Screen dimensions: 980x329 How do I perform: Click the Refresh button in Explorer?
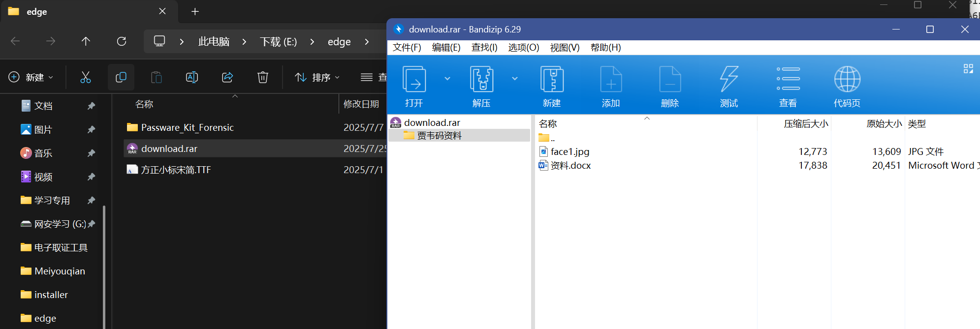tap(122, 41)
